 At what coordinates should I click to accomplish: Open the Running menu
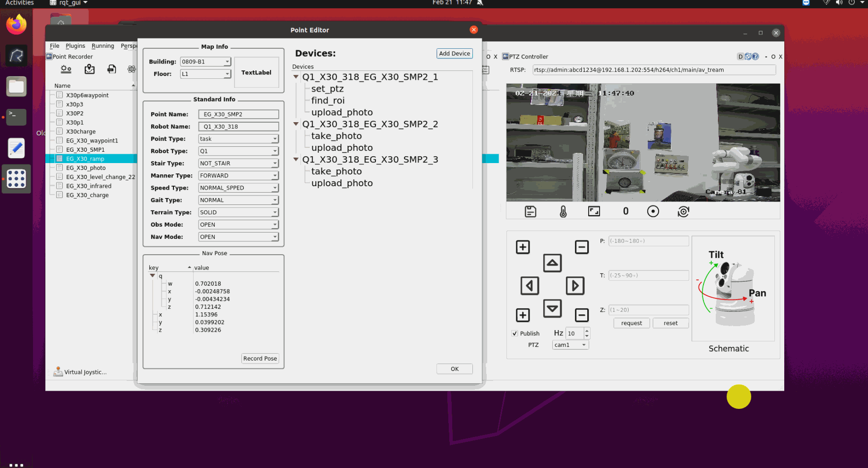point(102,46)
